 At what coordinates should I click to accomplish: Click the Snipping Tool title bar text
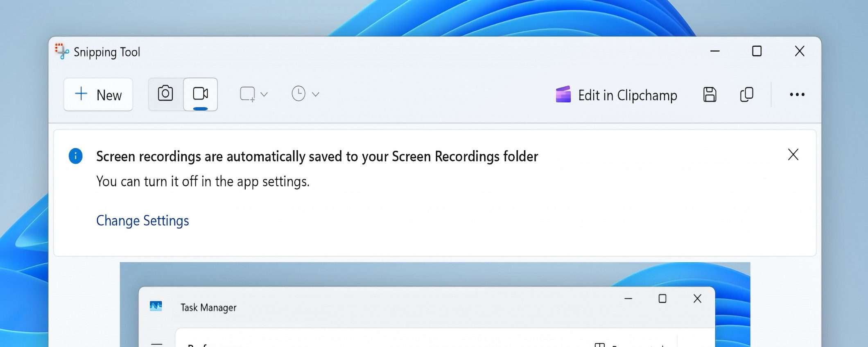pyautogui.click(x=107, y=52)
